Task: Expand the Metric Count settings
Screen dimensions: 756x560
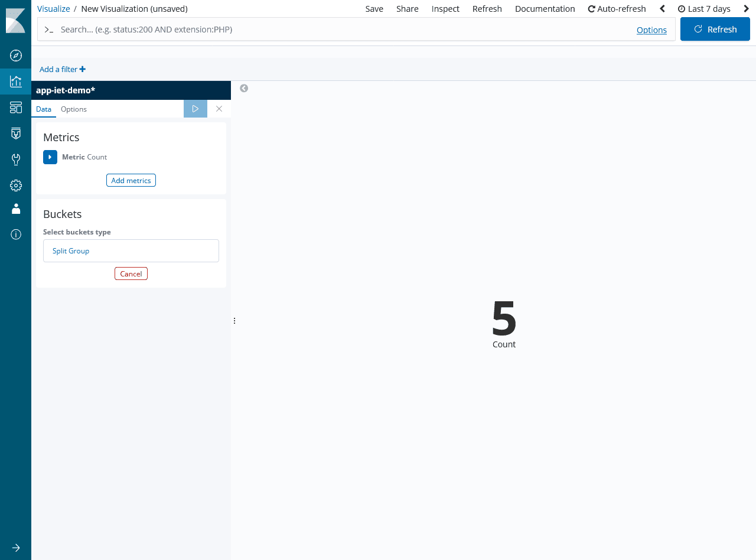Action: [x=50, y=157]
